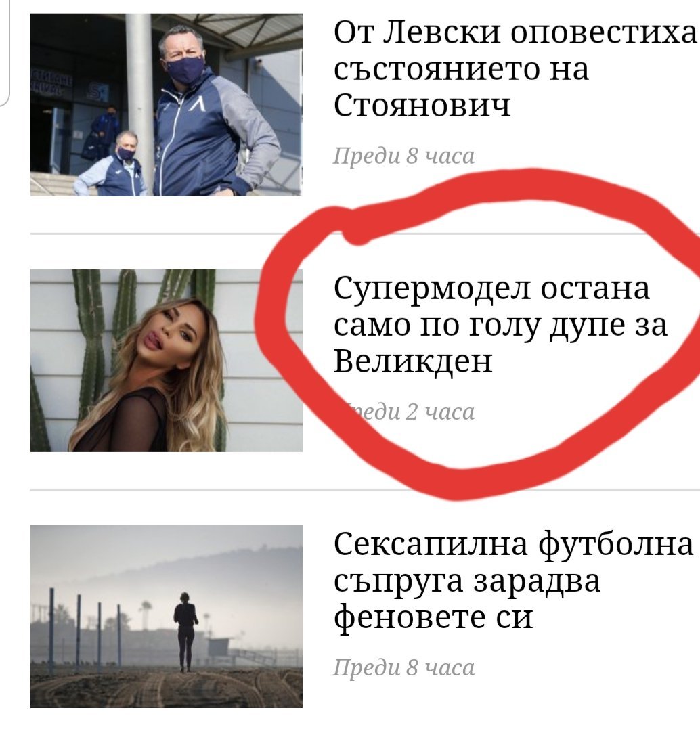Open headline 'Супермодел остана само по голу дупе'

pyautogui.click(x=500, y=325)
